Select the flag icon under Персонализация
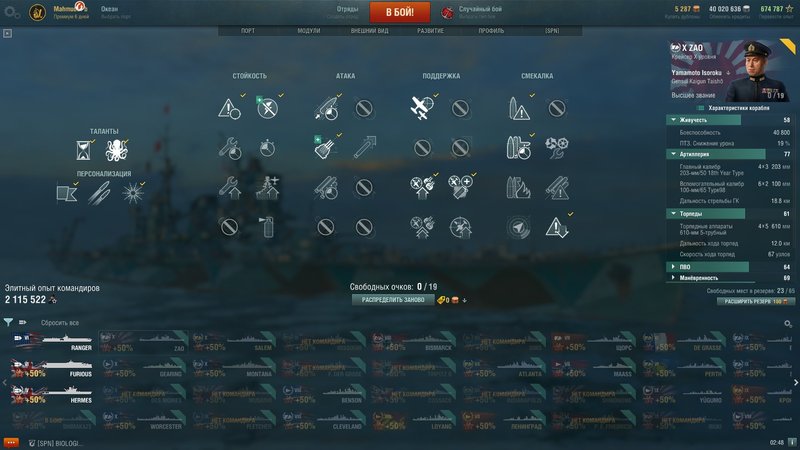 [67, 193]
